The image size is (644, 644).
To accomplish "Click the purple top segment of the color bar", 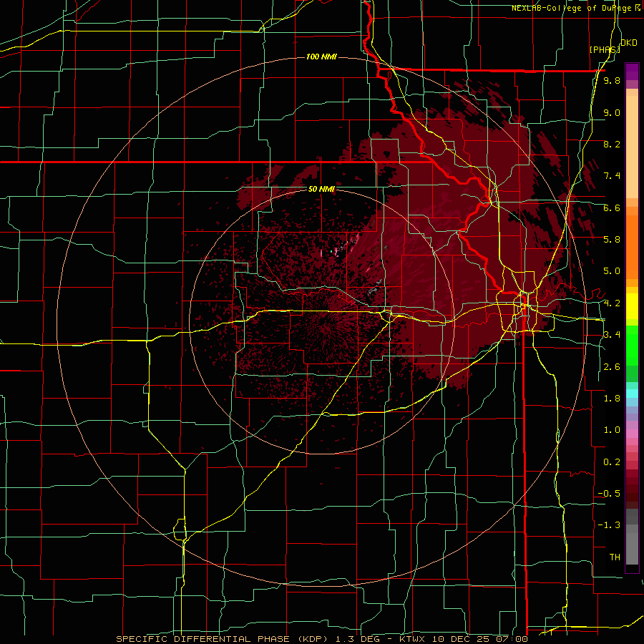I will [x=632, y=72].
